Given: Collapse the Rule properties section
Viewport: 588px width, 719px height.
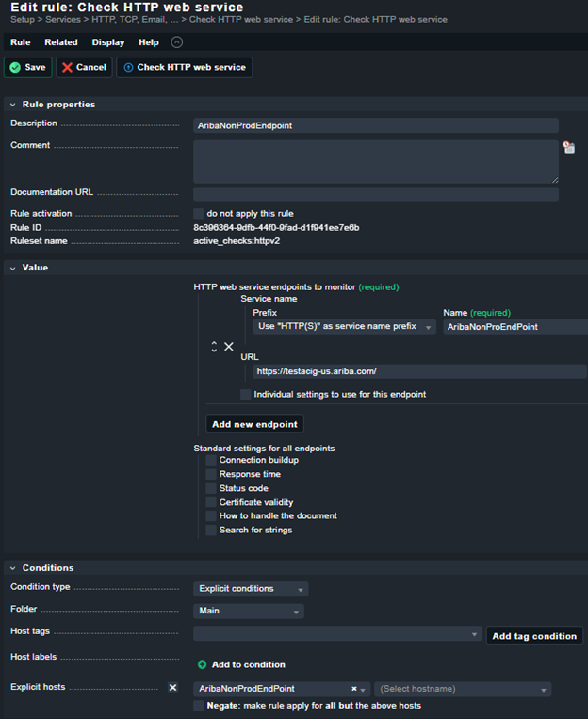Looking at the screenshot, I should pyautogui.click(x=12, y=105).
